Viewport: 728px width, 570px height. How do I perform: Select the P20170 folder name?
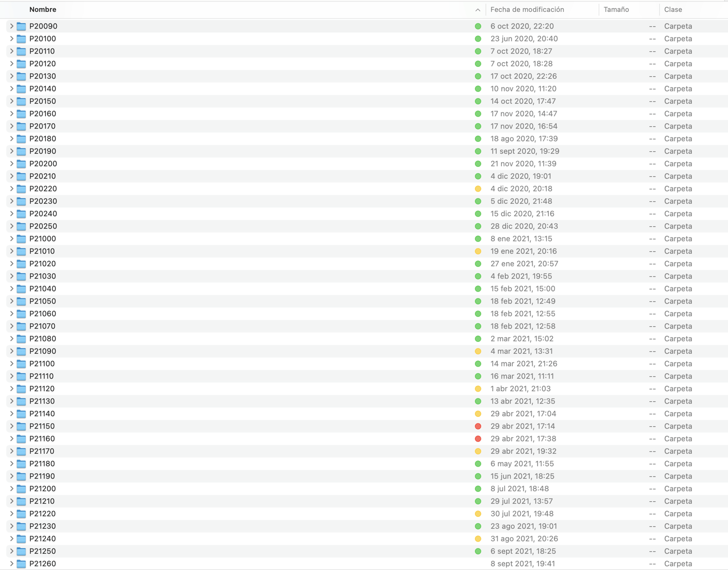click(42, 126)
